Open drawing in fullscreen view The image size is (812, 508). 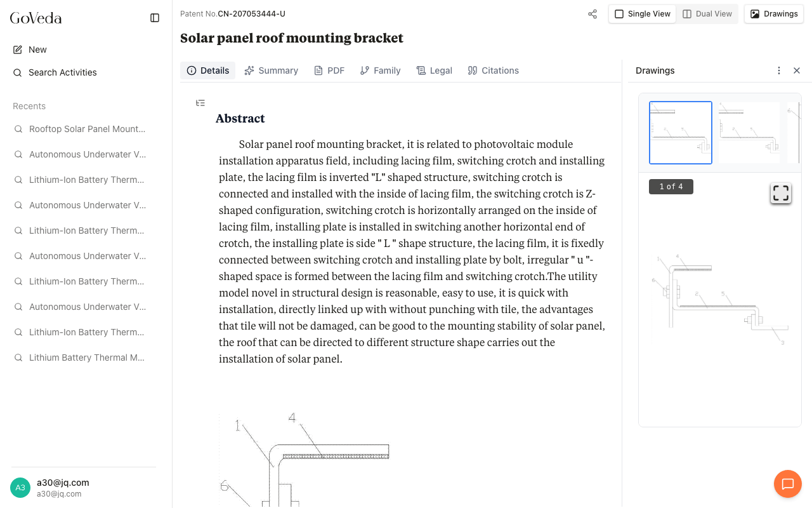781,193
